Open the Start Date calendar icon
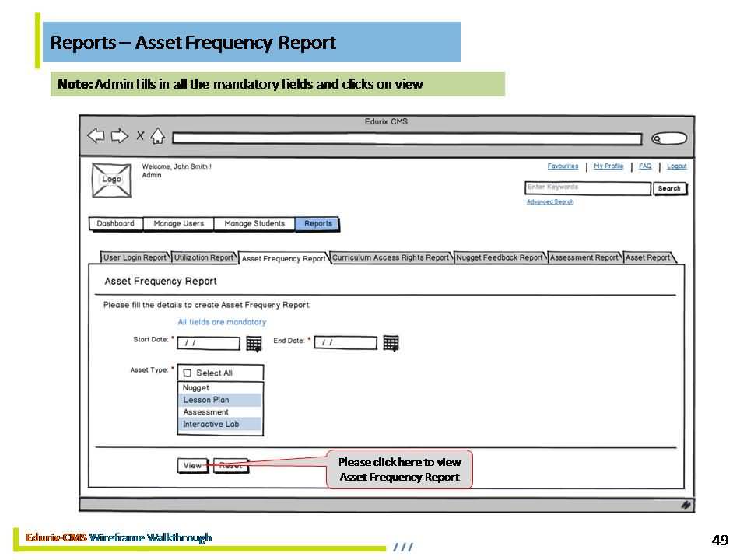The height and width of the screenshot is (560, 747). (254, 343)
